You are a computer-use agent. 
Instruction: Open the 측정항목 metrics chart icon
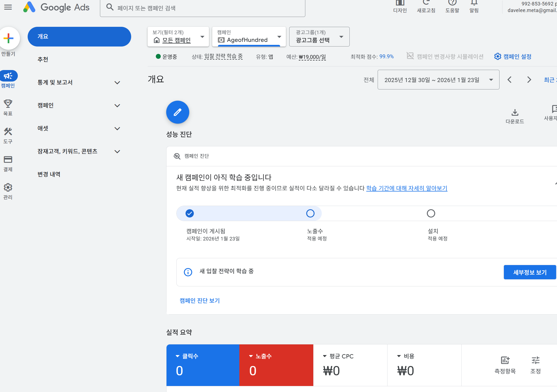505,361
